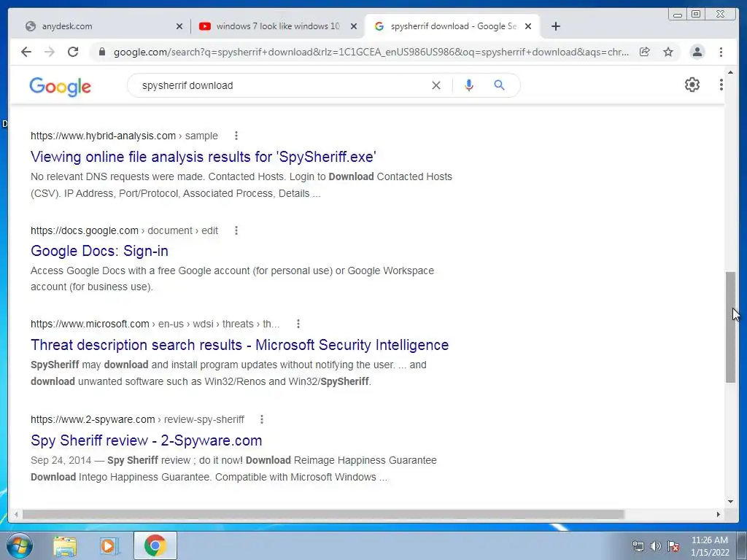Open more options for microsoft.com result
This screenshot has height=560, width=747.
pyautogui.click(x=298, y=324)
